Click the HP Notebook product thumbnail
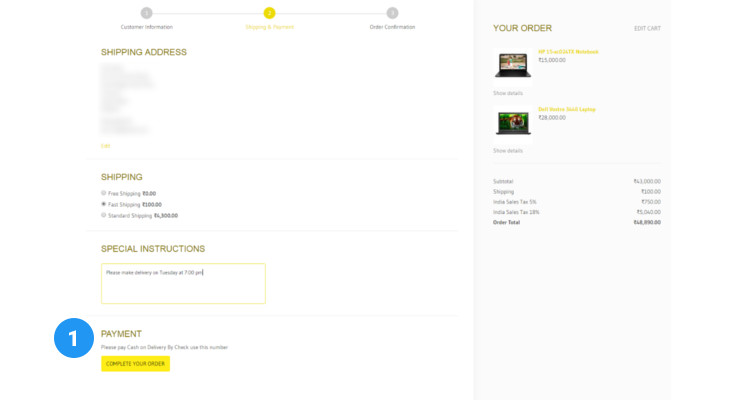This screenshot has width=750, height=400. (x=513, y=66)
